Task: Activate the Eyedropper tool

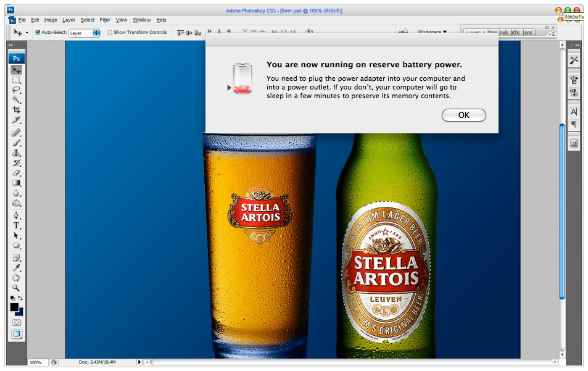Action: coord(17,267)
